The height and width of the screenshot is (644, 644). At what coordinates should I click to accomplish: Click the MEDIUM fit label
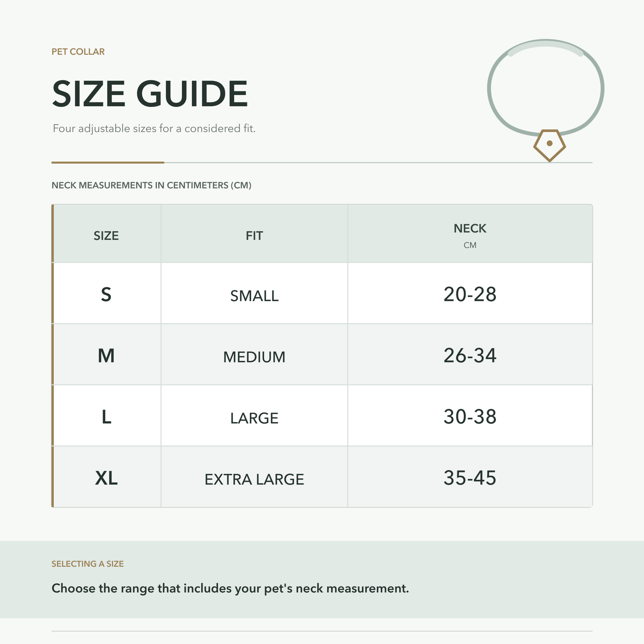point(254,357)
